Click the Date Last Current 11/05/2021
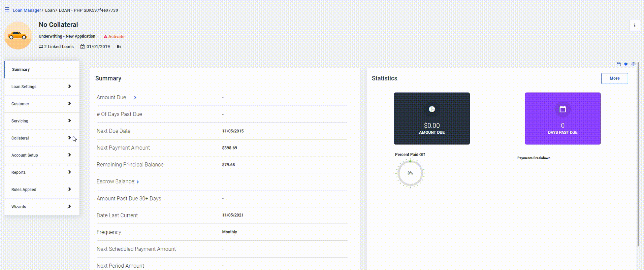 pos(233,215)
